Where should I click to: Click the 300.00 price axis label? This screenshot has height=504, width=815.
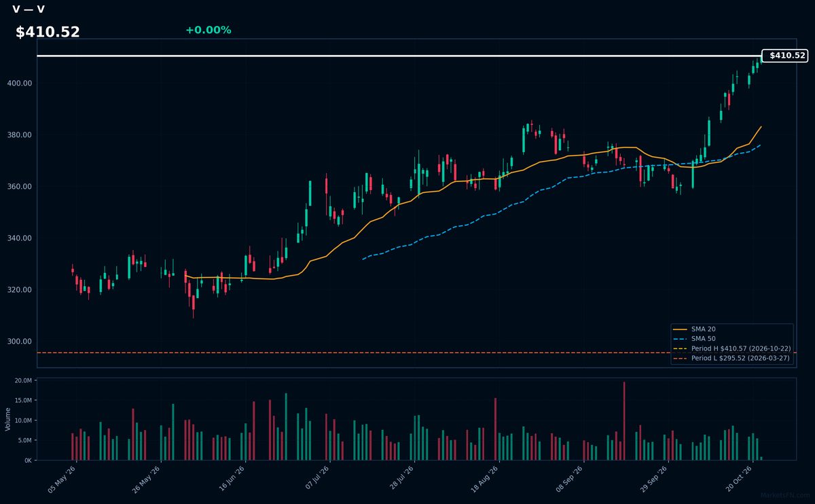point(19,342)
